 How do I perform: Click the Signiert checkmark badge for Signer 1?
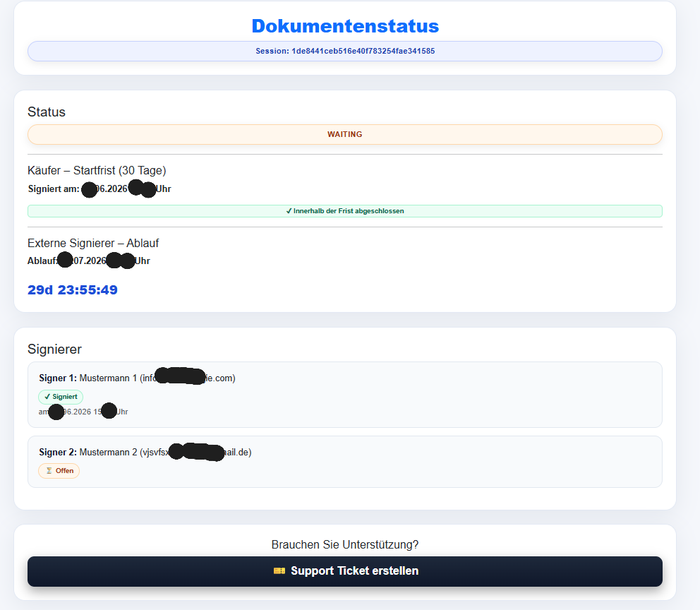[61, 397]
